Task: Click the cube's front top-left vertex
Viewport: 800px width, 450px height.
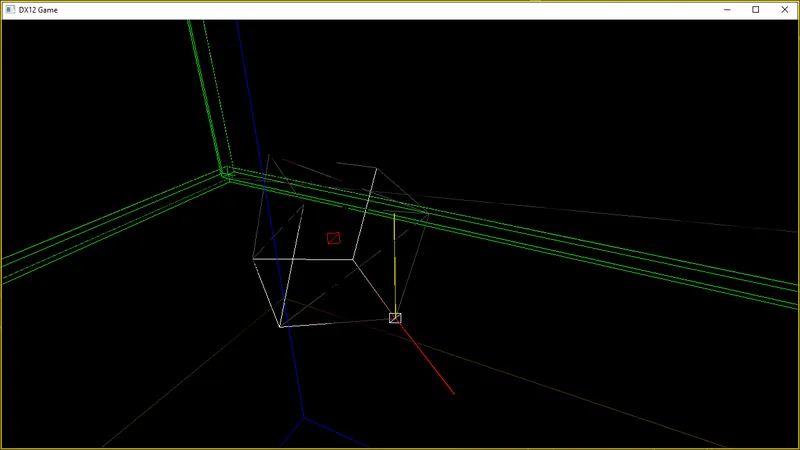Action: pos(254,259)
